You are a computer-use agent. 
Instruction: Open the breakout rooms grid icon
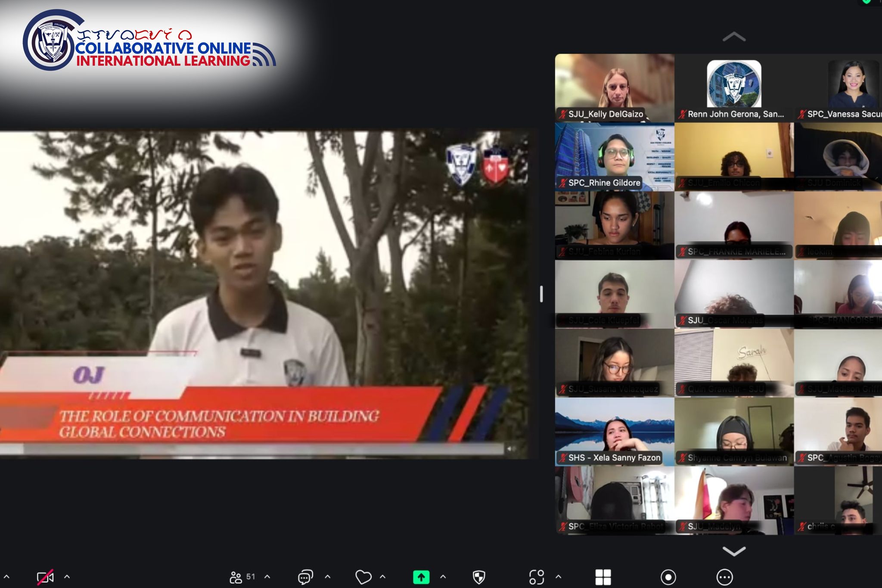coord(603,577)
